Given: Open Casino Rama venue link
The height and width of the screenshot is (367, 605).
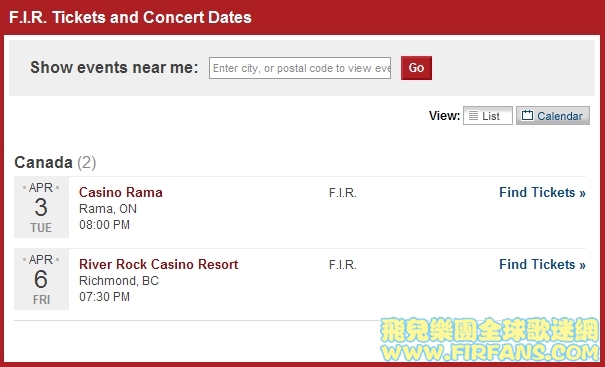Looking at the screenshot, I should tap(121, 192).
